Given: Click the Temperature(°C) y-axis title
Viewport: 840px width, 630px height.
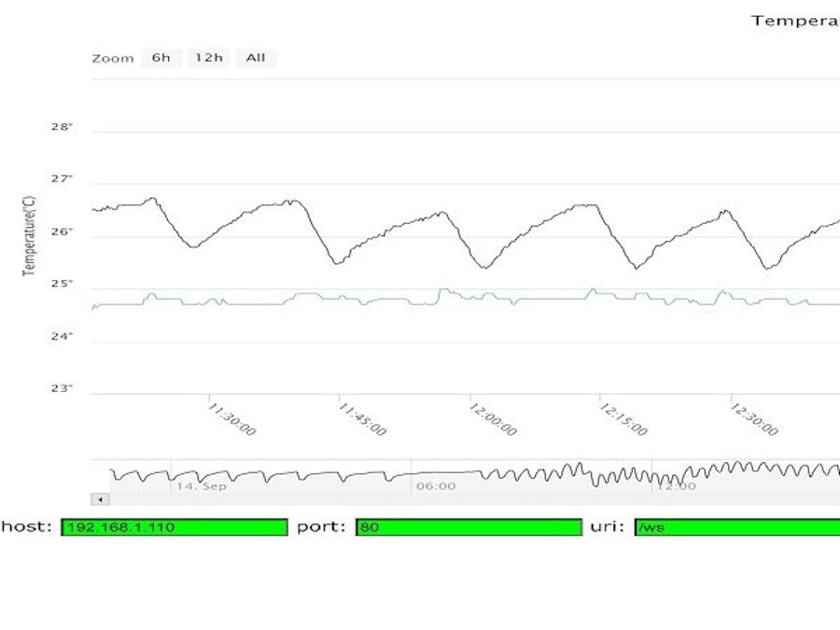Looking at the screenshot, I should click(30, 236).
